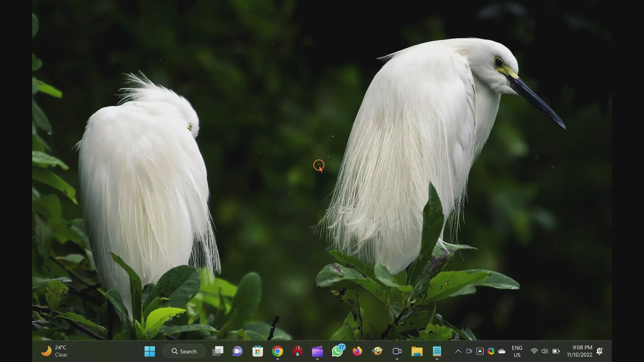Open Task View from the taskbar

pyautogui.click(x=218, y=351)
